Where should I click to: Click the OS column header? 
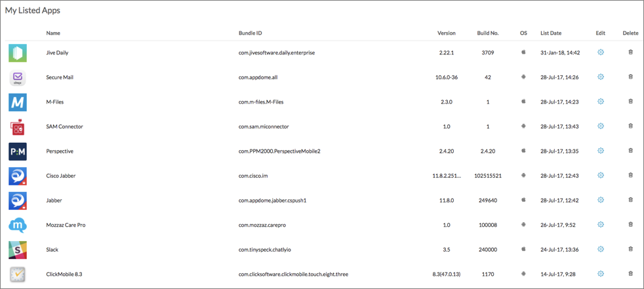(523, 33)
